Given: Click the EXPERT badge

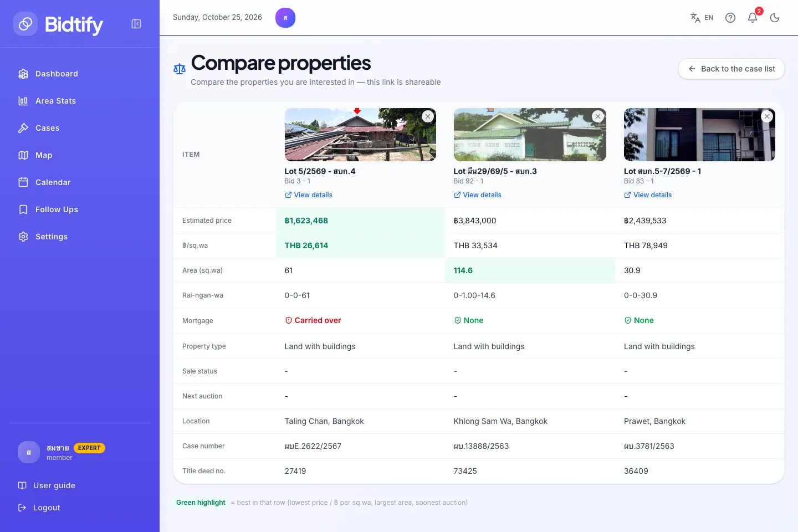Looking at the screenshot, I should (89, 448).
